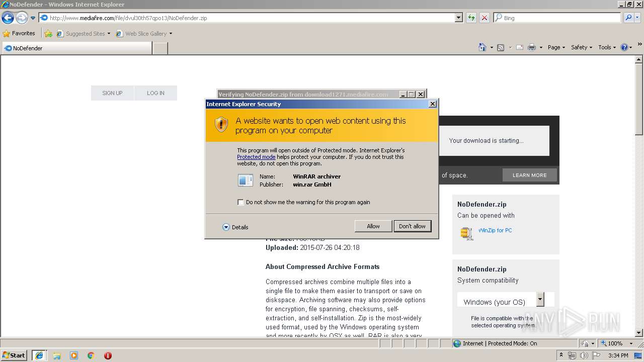Click the SIGN UP button

pyautogui.click(x=112, y=93)
